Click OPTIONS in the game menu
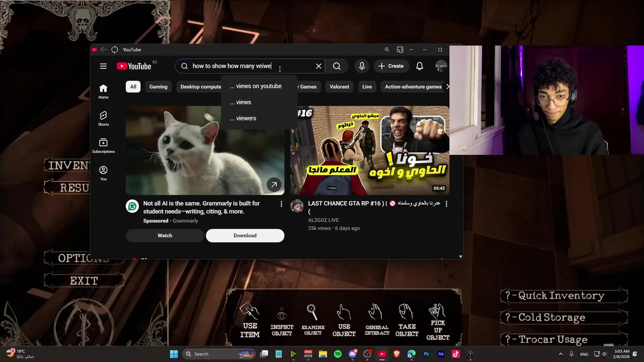The width and height of the screenshot is (644, 362). tap(84, 258)
